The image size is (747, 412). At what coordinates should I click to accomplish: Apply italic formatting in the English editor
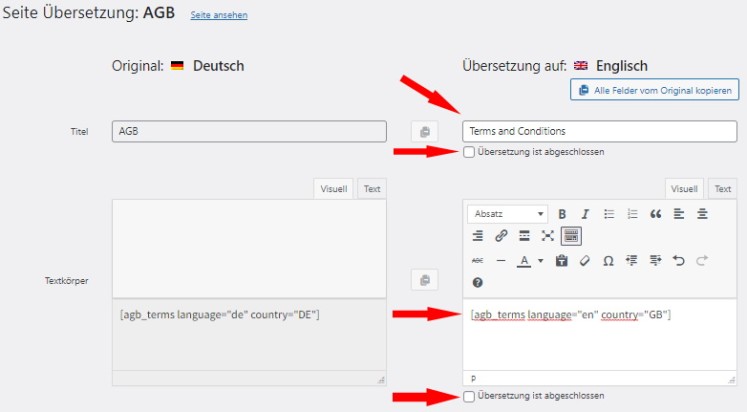pos(585,214)
